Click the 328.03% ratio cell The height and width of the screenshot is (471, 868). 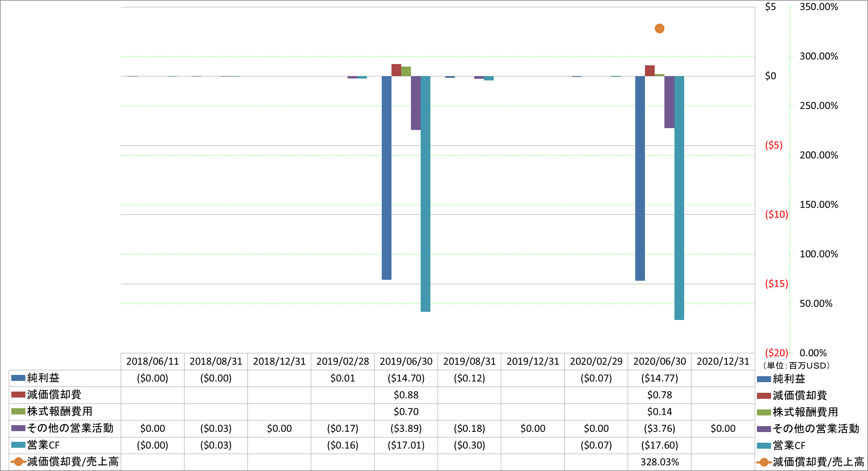(x=659, y=462)
